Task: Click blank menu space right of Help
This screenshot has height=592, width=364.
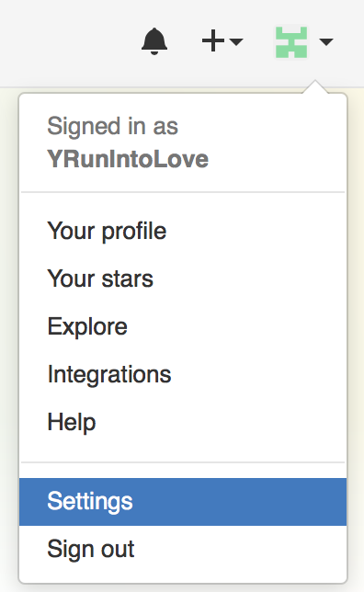Action: (x=226, y=422)
